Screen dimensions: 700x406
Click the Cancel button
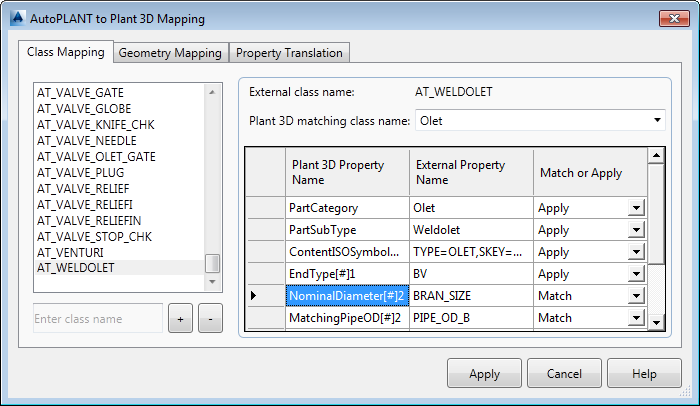click(564, 373)
